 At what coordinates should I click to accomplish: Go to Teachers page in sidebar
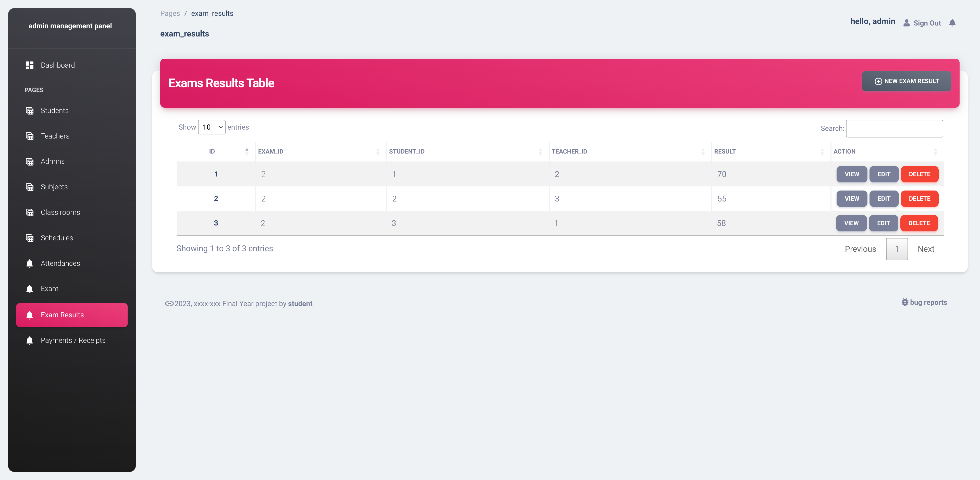(x=55, y=136)
